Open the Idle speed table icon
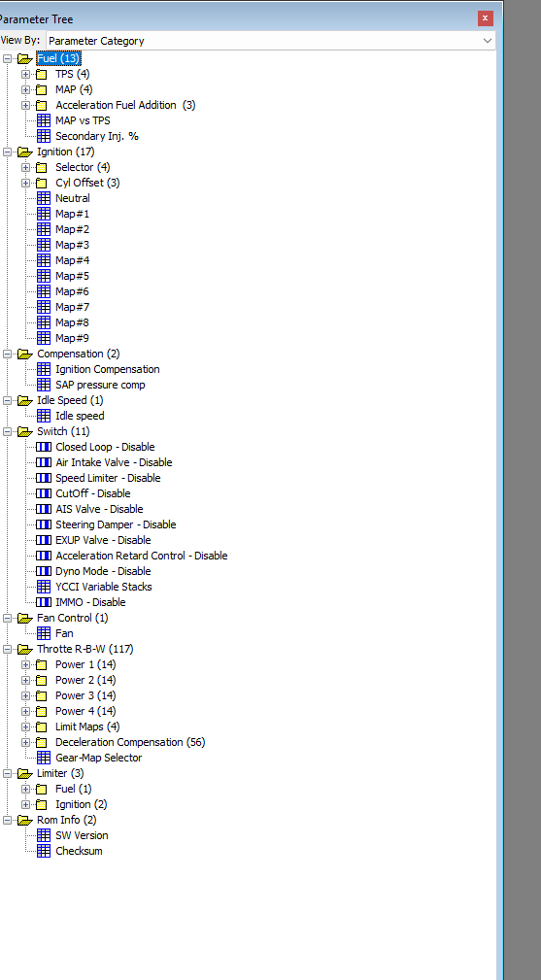 click(x=44, y=416)
